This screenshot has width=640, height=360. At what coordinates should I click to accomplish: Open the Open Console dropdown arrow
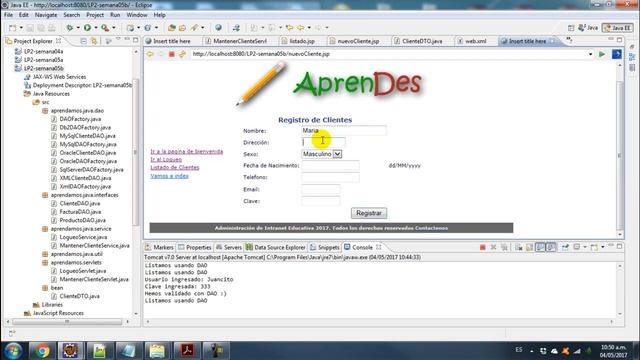point(603,247)
